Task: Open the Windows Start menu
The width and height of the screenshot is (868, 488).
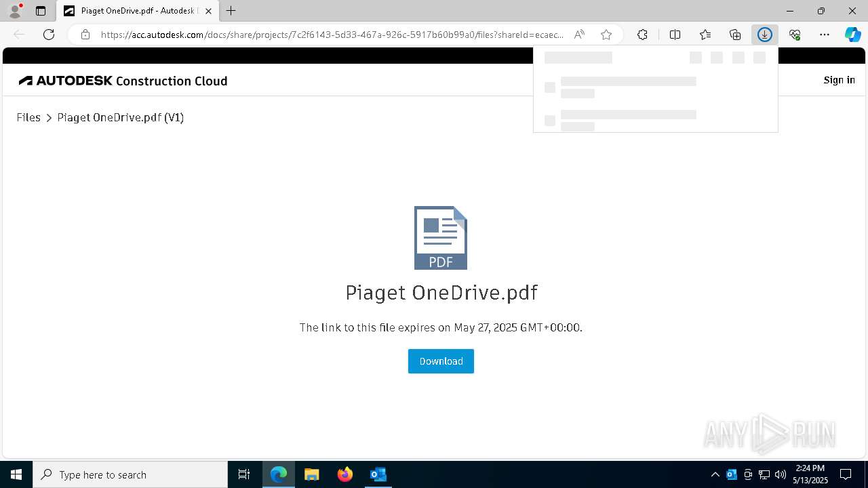Action: click(x=16, y=474)
